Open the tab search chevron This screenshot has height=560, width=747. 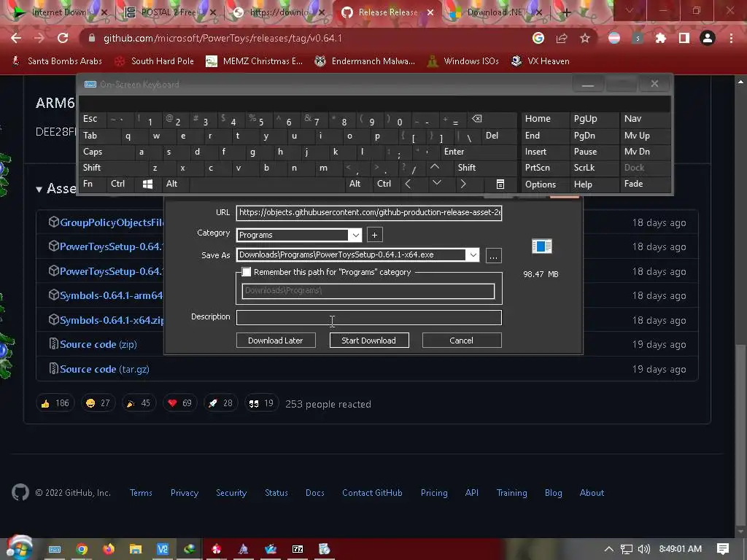[x=630, y=10]
